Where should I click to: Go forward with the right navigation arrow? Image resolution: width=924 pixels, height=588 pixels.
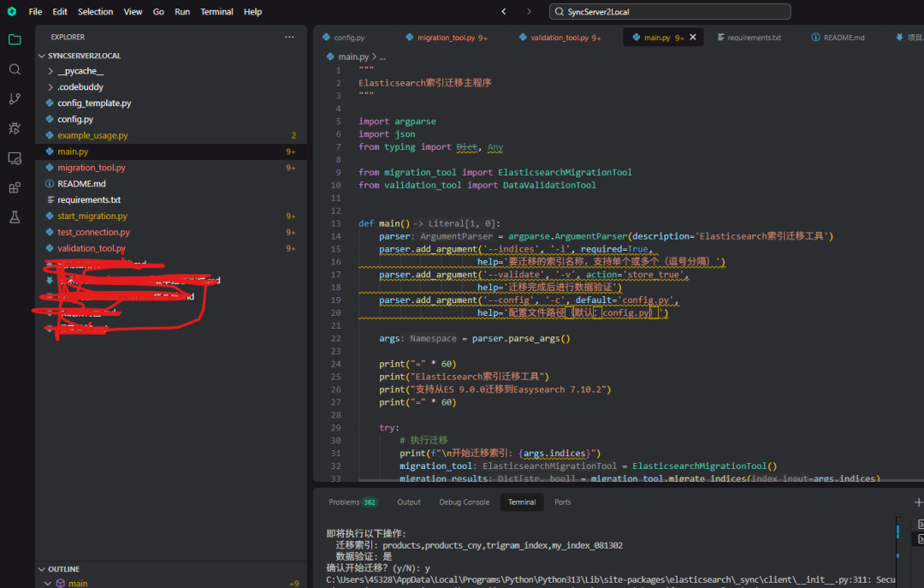pos(529,11)
